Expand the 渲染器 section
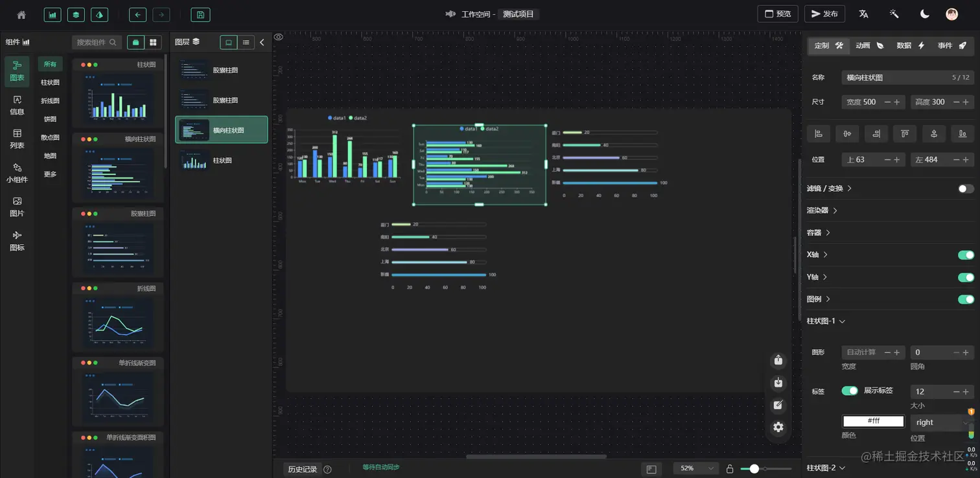Viewport: 980px width, 478px height. point(822,211)
